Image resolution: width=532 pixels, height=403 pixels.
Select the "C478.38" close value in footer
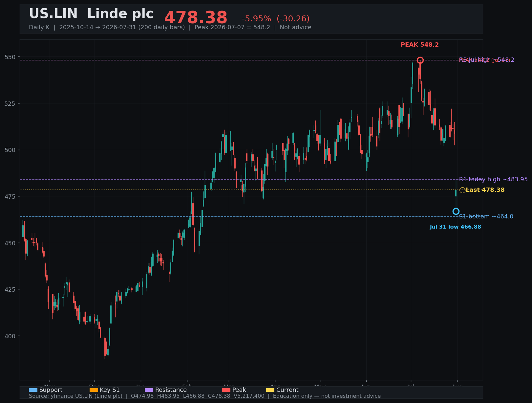point(219,396)
